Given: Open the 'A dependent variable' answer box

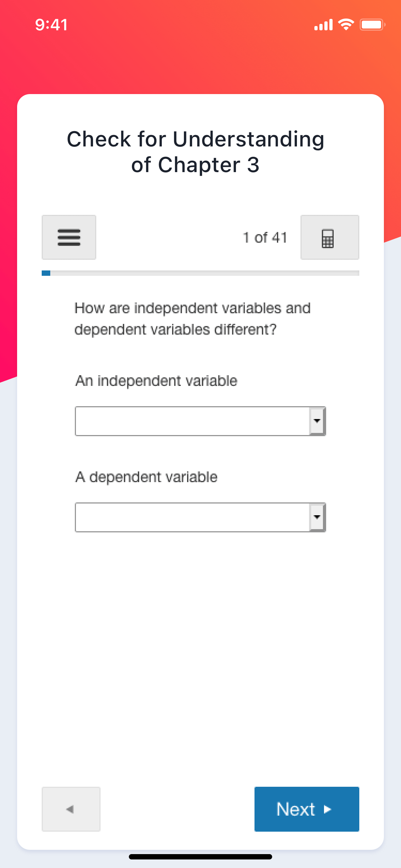Looking at the screenshot, I should pos(200,517).
